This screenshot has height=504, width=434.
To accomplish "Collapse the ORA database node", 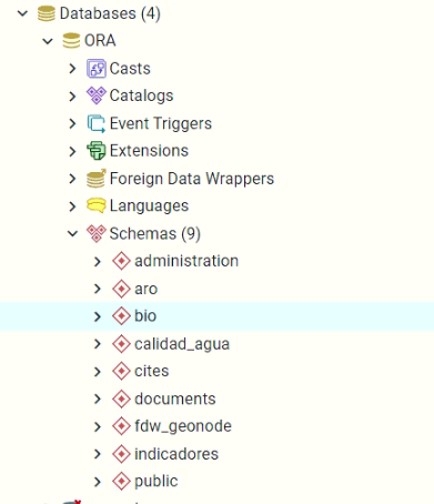I will click(48, 41).
